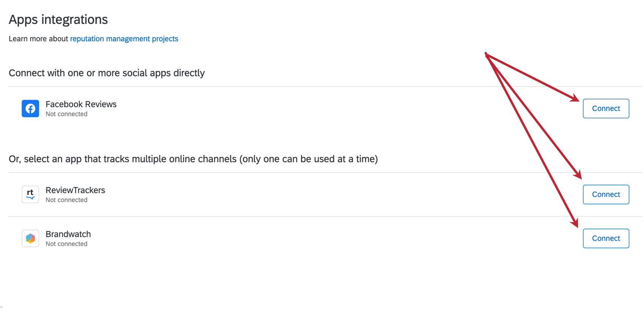Hit the Brandwatch Connect button
644x322 pixels.
coord(606,238)
